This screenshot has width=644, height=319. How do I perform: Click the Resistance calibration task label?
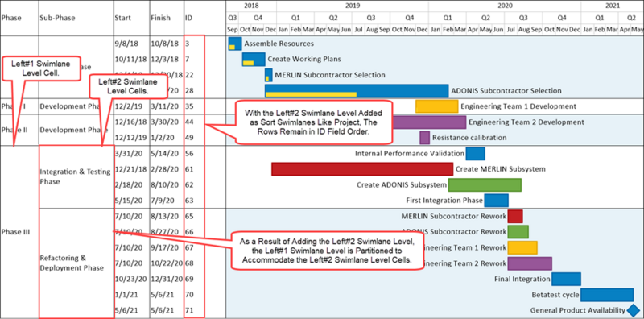[469, 138]
